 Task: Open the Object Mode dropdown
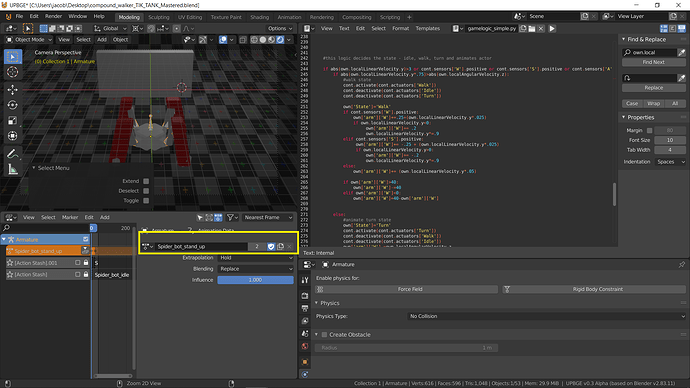29,40
